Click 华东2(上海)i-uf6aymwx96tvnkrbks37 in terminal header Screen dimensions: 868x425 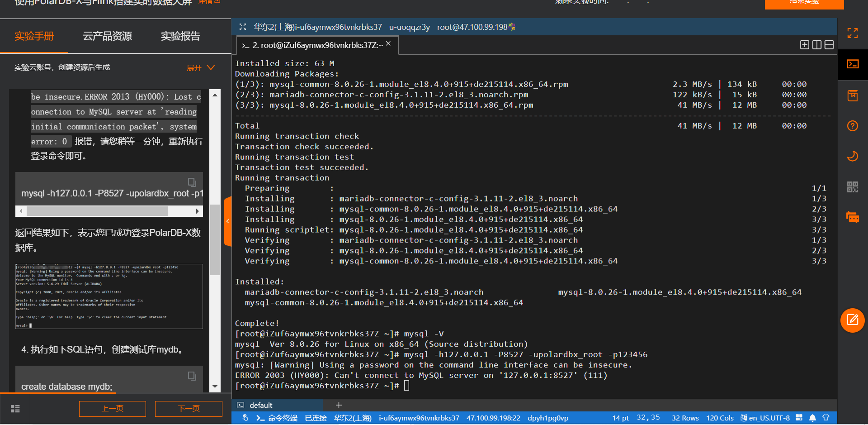tap(318, 27)
